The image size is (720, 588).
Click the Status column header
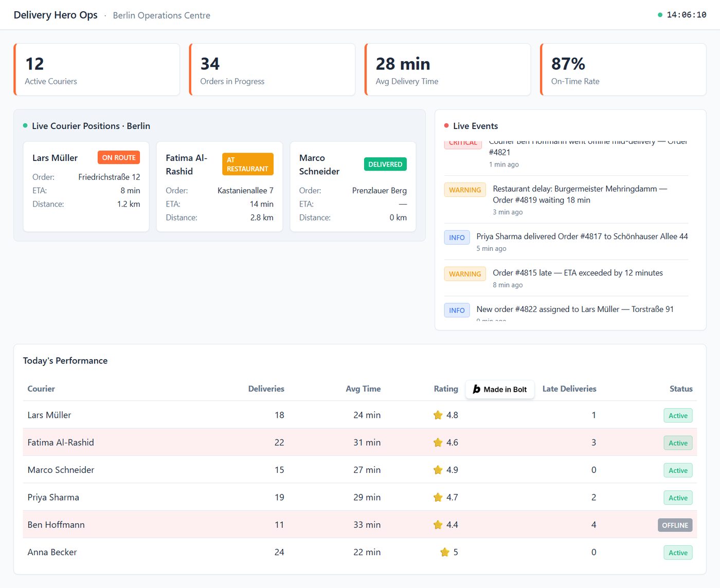point(681,389)
